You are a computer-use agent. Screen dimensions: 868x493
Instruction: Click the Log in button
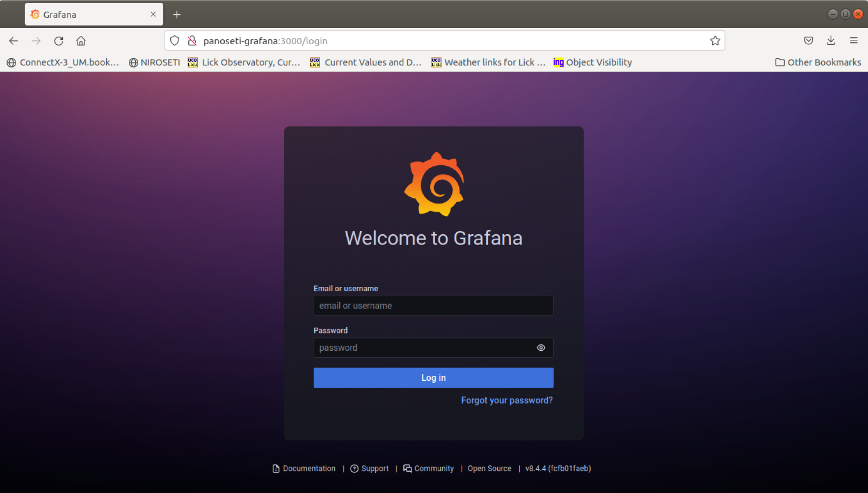coord(433,378)
